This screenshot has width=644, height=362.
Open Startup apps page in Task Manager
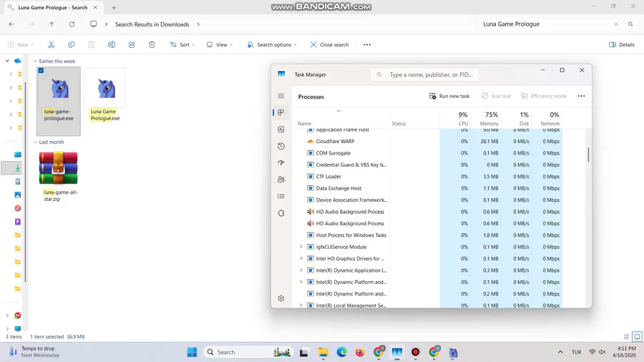(x=281, y=162)
